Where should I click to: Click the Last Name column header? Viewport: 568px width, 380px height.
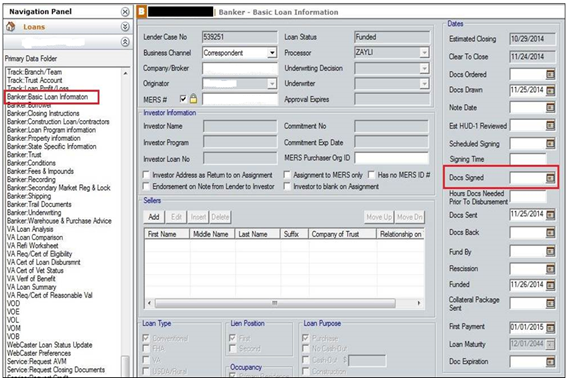(x=258, y=234)
